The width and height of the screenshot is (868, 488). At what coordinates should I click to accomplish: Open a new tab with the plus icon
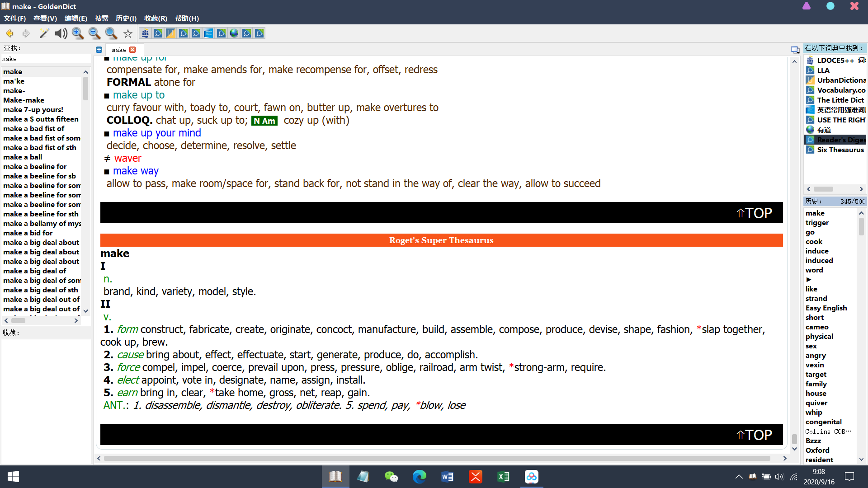tap(99, 50)
